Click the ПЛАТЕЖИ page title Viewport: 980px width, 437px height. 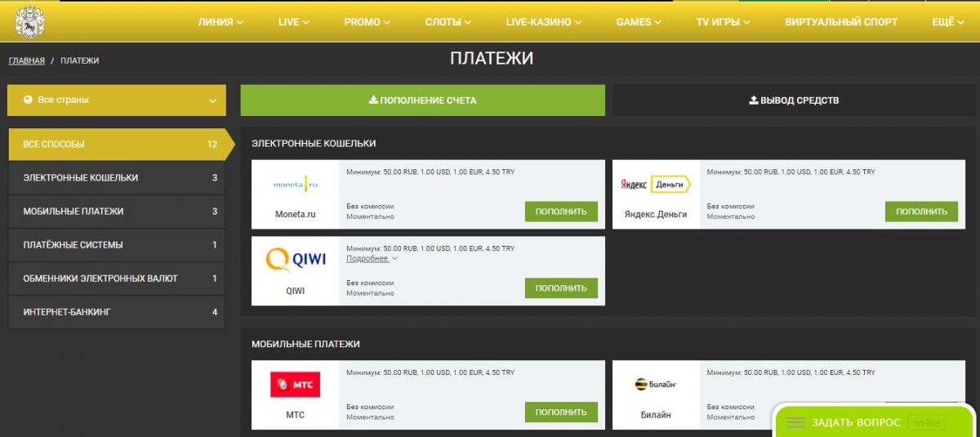point(492,59)
